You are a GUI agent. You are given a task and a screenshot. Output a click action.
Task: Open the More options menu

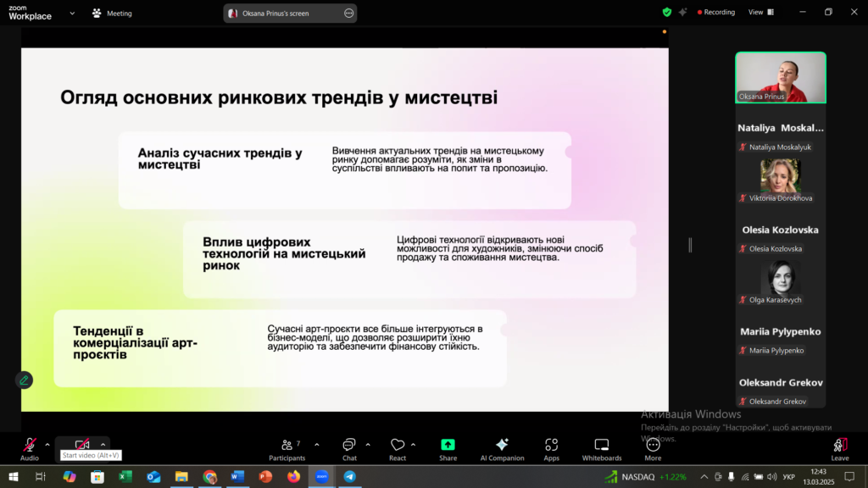[x=654, y=449]
